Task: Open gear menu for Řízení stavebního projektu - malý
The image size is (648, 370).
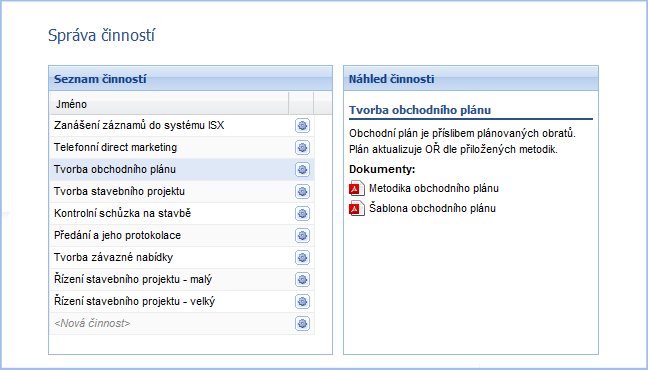Action: pyautogui.click(x=302, y=279)
